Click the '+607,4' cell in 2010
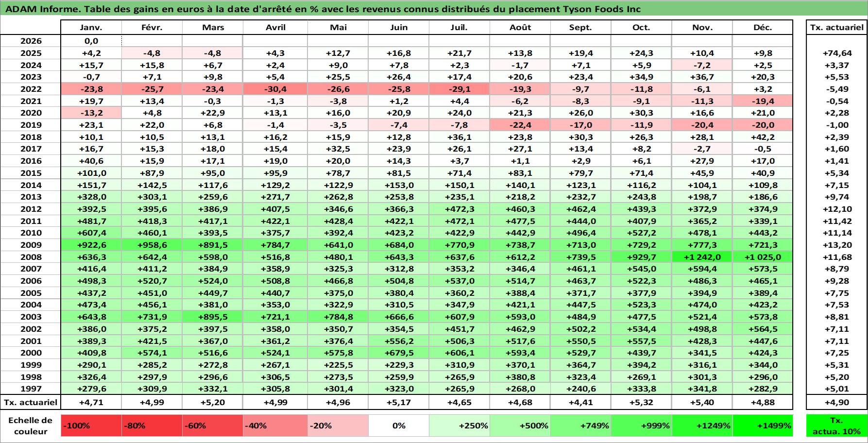The image size is (868, 443). [x=91, y=233]
